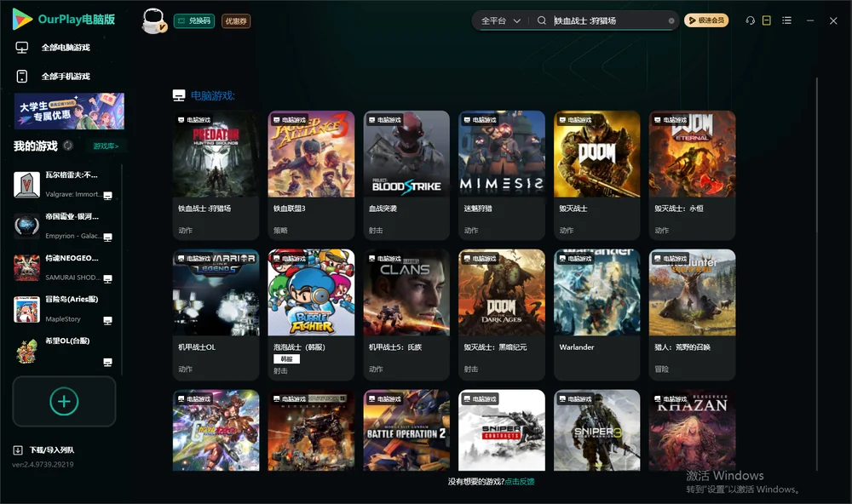
Task: Clear the search box text
Action: coord(671,20)
